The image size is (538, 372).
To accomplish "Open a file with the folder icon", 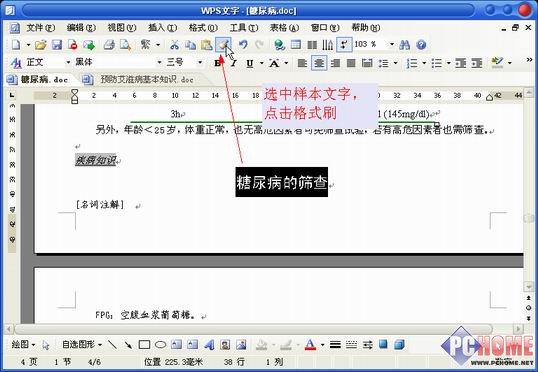I will click(x=40, y=45).
